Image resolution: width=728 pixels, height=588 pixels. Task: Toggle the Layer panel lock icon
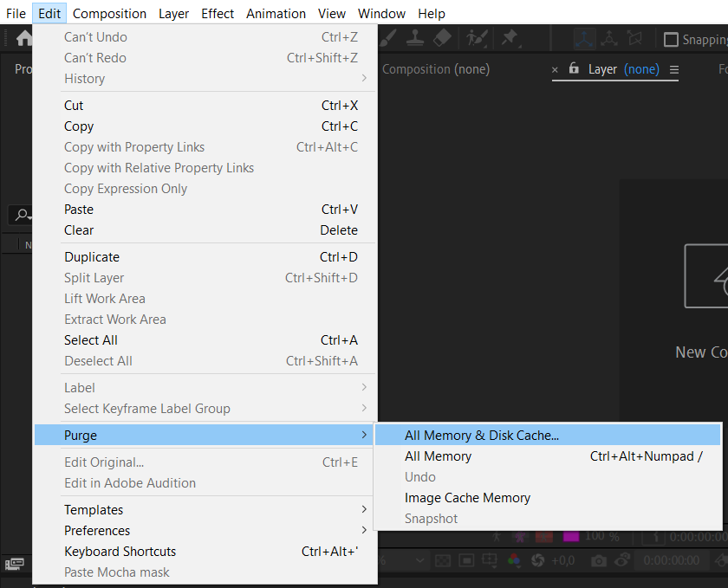coord(574,68)
